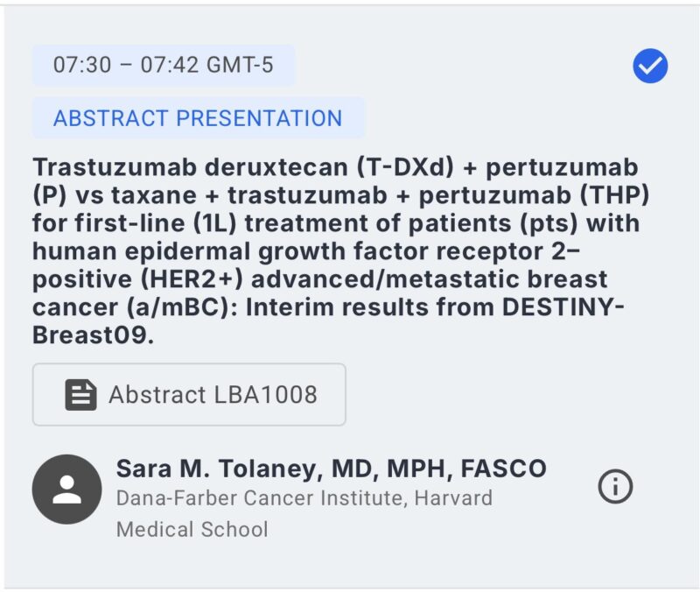Tap the Abstract LBA1008 label text

(213, 394)
